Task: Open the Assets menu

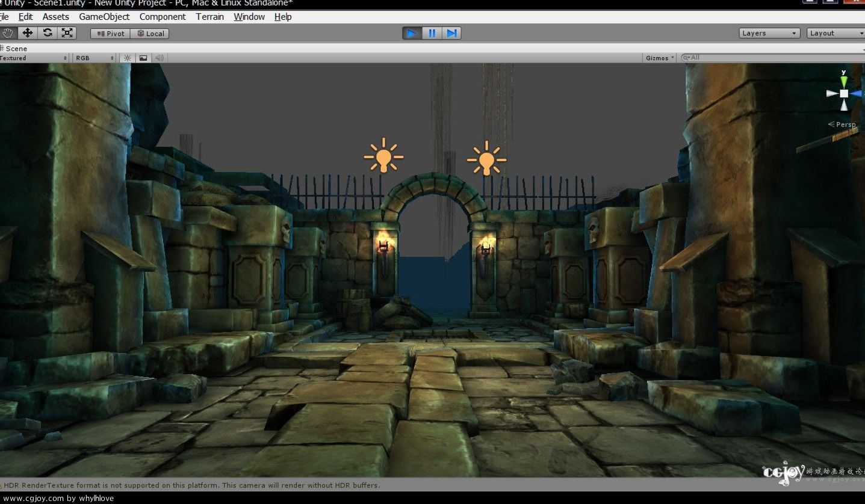Action: (55, 17)
